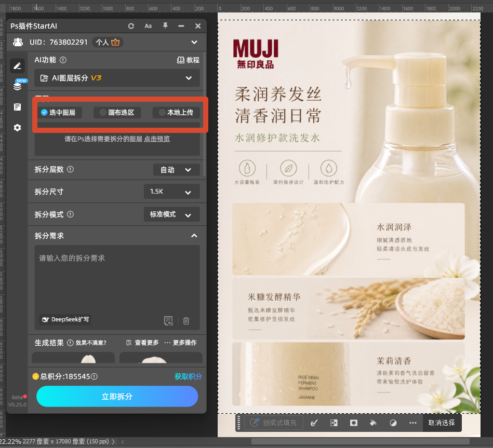Click the fill selection bucket icon

click(x=373, y=423)
